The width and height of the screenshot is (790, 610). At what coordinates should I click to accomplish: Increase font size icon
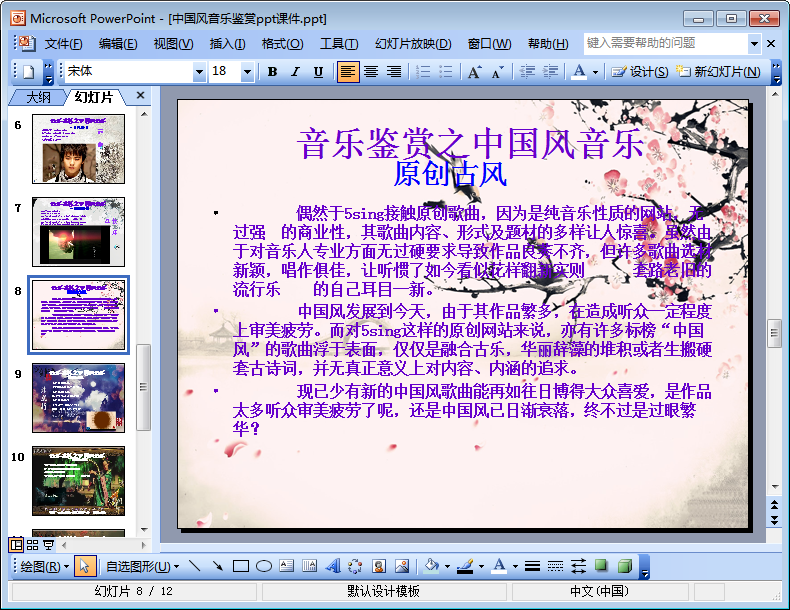click(475, 72)
